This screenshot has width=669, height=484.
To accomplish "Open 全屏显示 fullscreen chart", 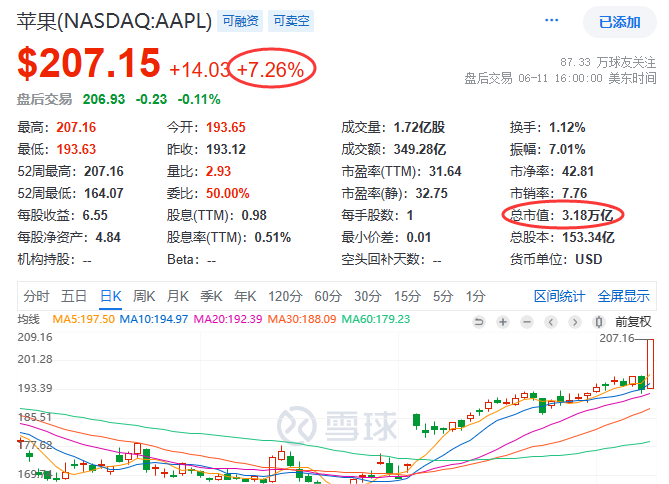I will 623,296.
